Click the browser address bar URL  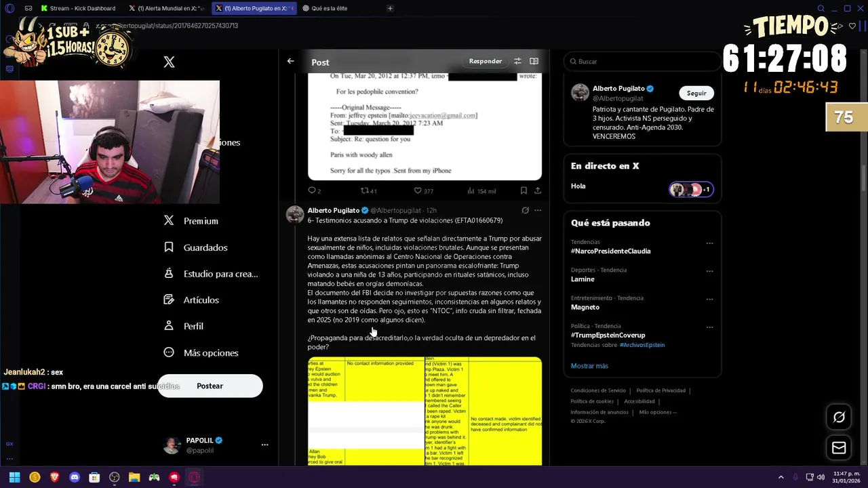[167, 26]
